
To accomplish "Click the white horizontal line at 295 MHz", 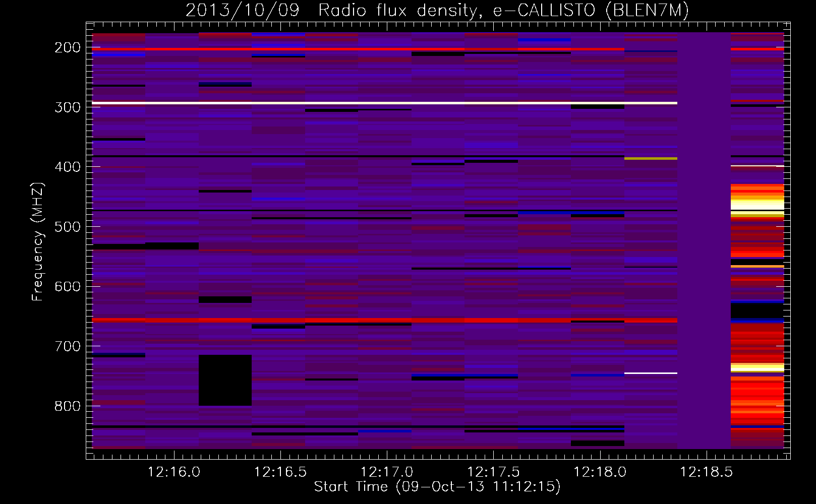I will [384, 103].
